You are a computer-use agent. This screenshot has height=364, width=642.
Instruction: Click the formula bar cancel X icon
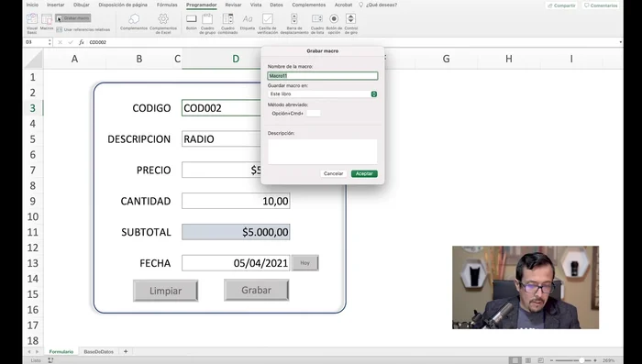60,42
